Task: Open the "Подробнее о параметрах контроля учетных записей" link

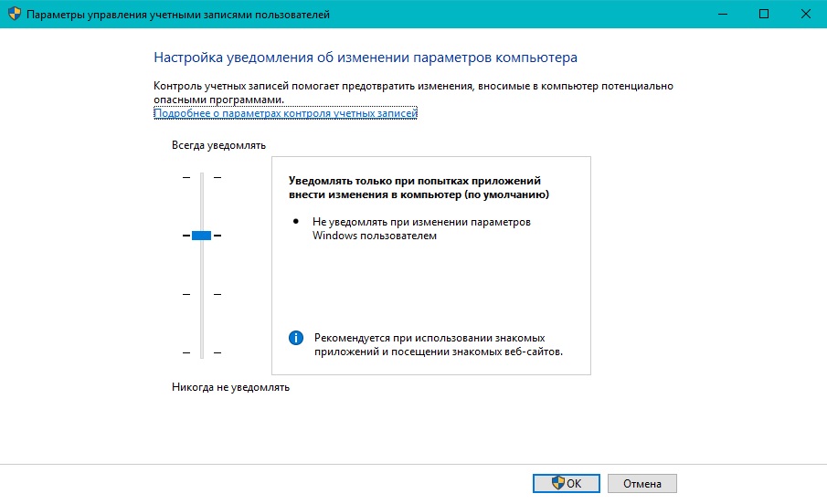Action: (x=285, y=114)
